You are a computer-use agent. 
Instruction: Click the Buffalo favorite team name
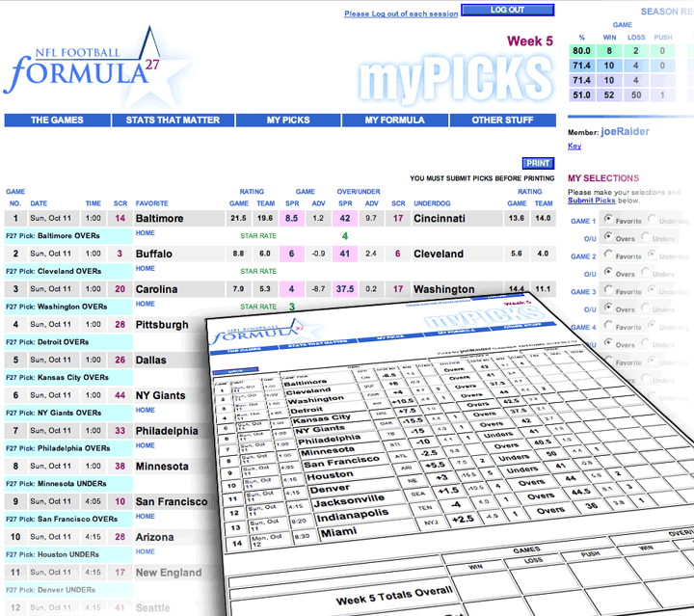[x=153, y=254]
